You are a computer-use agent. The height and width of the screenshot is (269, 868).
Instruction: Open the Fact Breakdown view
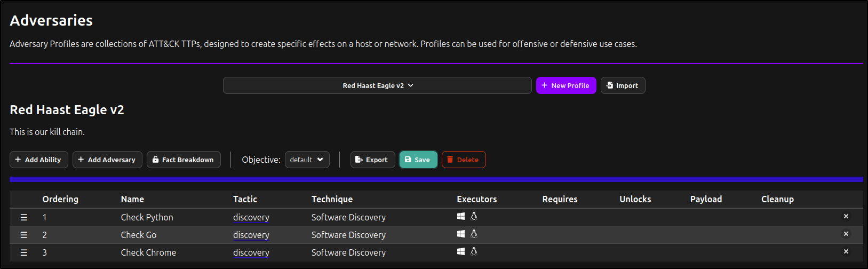[184, 160]
